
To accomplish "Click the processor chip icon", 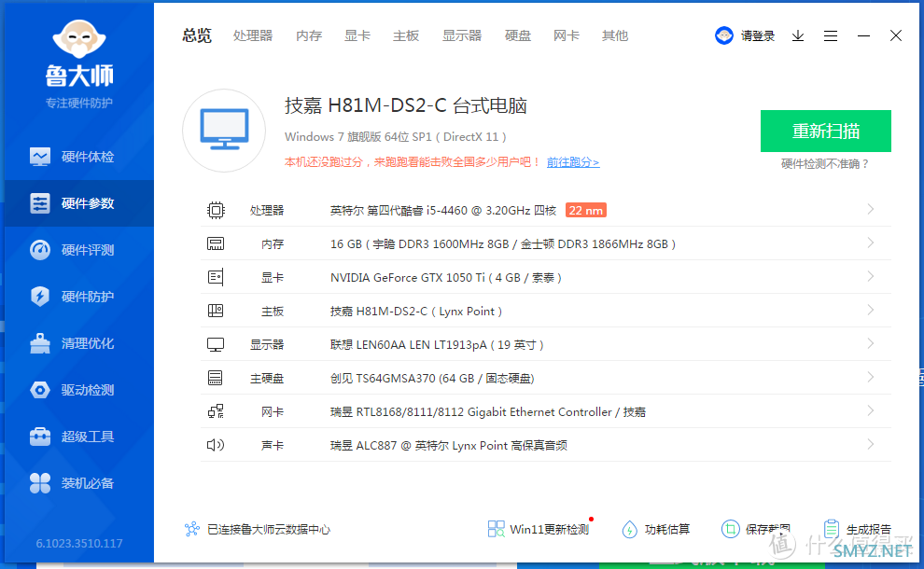I will (216, 210).
